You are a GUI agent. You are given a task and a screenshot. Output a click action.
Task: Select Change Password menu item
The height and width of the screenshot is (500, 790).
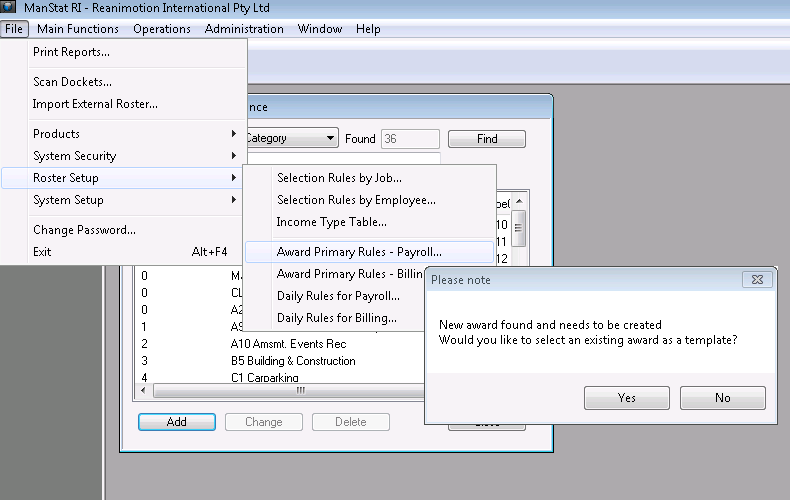[x=84, y=230]
